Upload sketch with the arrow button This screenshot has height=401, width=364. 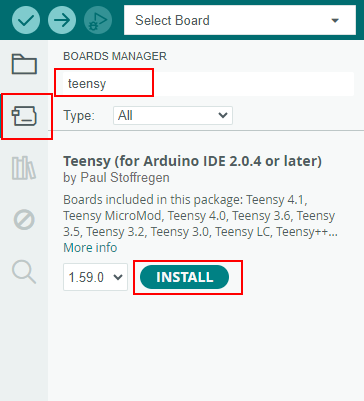point(62,20)
